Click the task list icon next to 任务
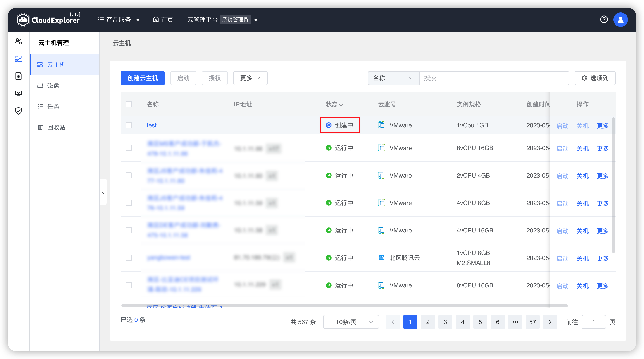The width and height of the screenshot is (644, 359). coord(40,106)
